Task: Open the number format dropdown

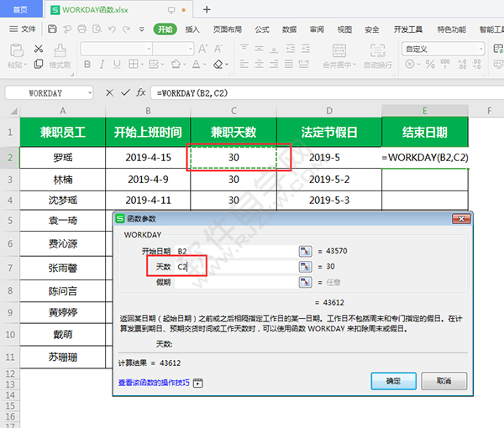Action: [x=480, y=50]
